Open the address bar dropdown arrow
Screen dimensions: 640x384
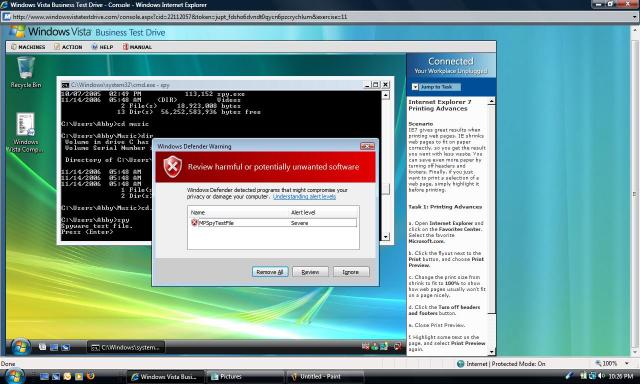pos(635,17)
